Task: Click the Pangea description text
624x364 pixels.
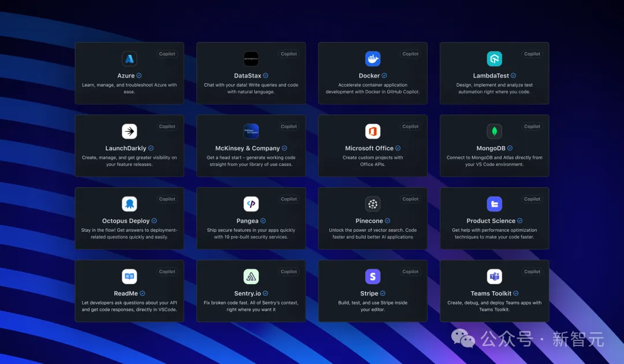Action: pyautogui.click(x=251, y=233)
